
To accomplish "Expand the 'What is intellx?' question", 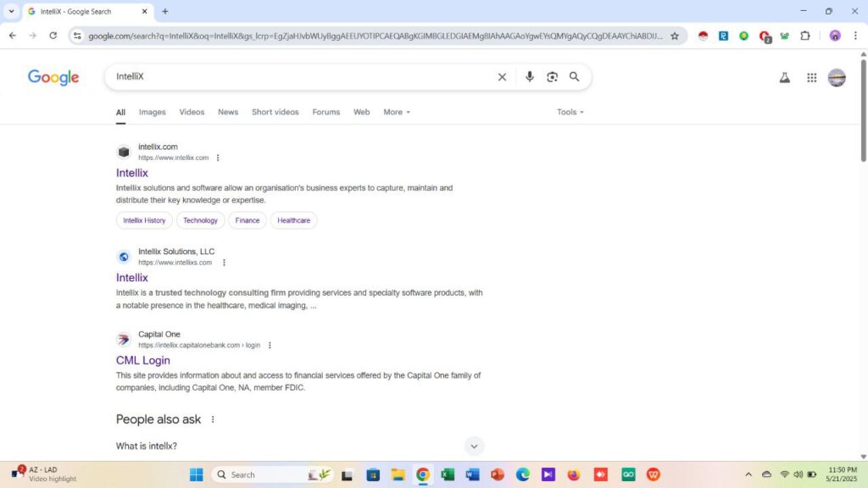I will (x=474, y=446).
